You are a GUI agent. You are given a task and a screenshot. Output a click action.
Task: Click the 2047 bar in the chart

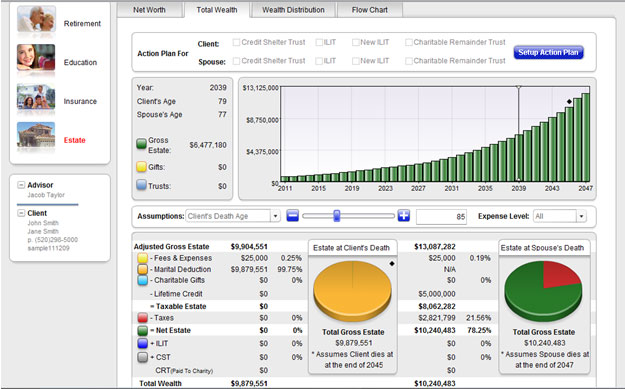(586, 138)
